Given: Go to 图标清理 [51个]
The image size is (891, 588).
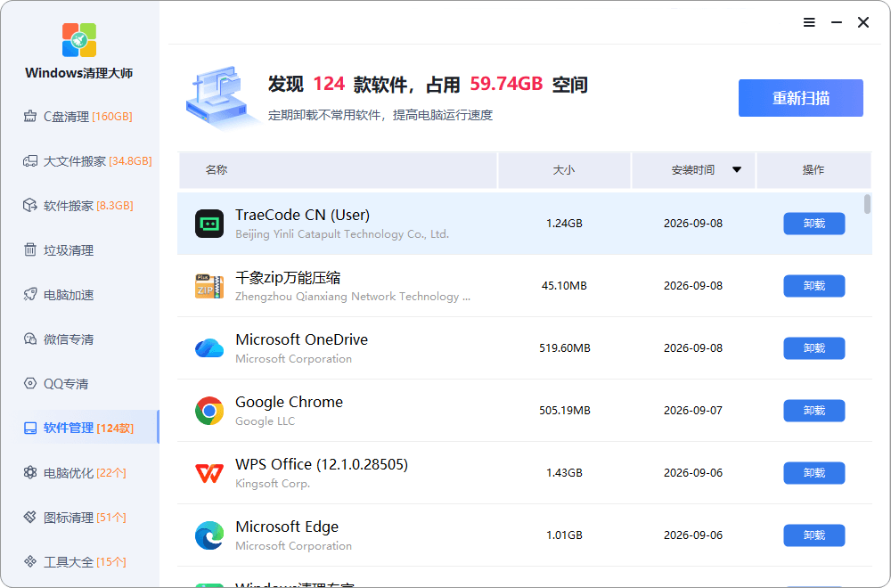Looking at the screenshot, I should [79, 517].
